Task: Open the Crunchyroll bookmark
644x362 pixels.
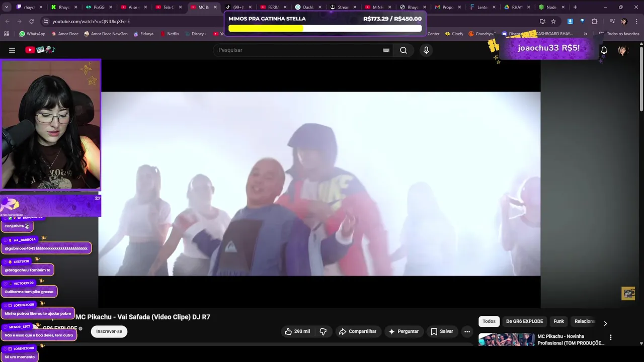Action: (x=482, y=34)
